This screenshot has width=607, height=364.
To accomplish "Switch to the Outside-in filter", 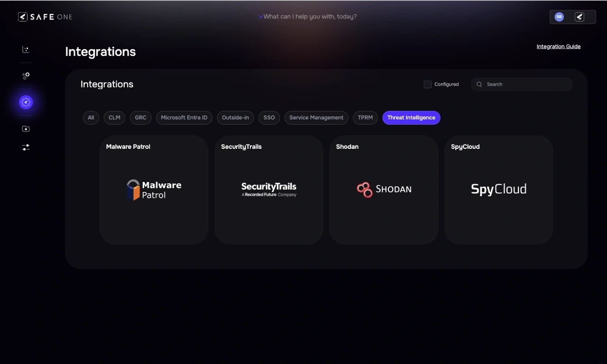I will 235,118.
